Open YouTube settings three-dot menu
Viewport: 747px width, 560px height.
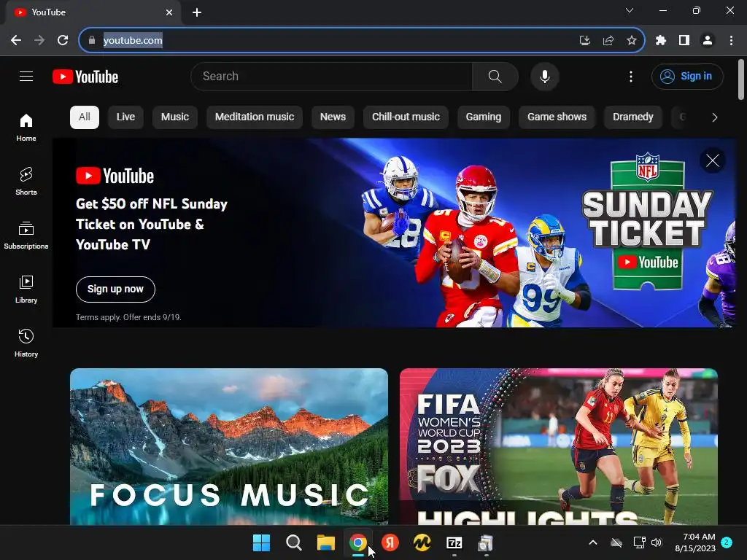631,76
